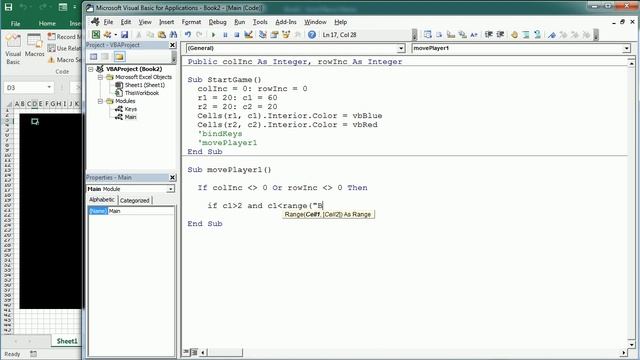Image resolution: width=640 pixels, height=360 pixels.
Task: Toggle Design Mode in VBA toolbar
Action: click(248, 35)
